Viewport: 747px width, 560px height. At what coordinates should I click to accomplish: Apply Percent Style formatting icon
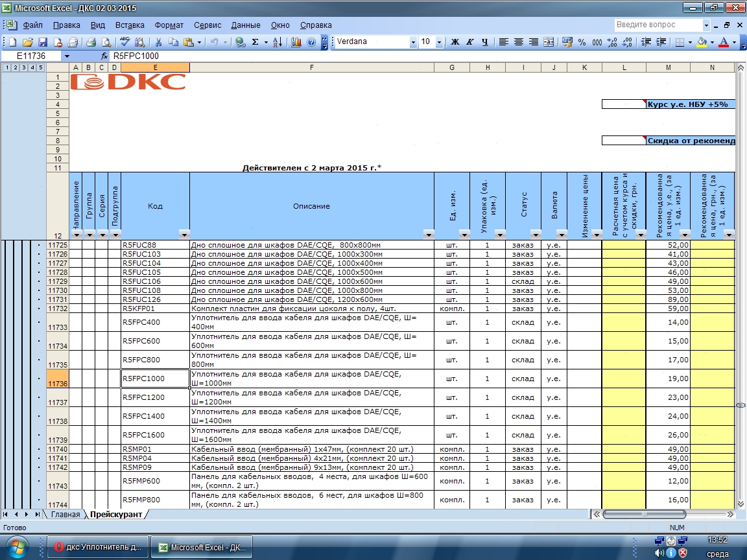point(582,42)
